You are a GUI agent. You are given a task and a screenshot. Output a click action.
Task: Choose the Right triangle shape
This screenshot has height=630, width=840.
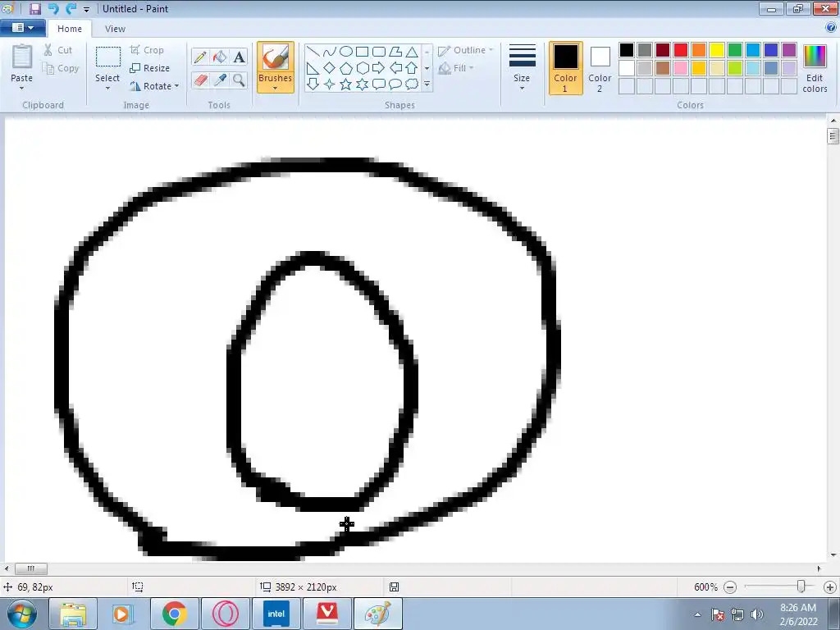[x=313, y=68]
